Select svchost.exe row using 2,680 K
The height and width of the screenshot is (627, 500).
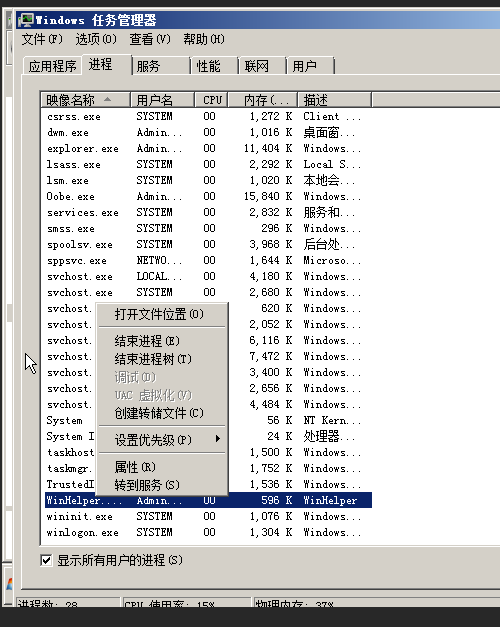coord(208,292)
